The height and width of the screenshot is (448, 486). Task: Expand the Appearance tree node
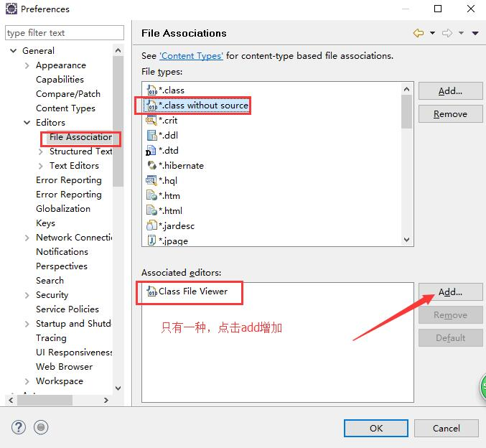pyautogui.click(x=27, y=65)
